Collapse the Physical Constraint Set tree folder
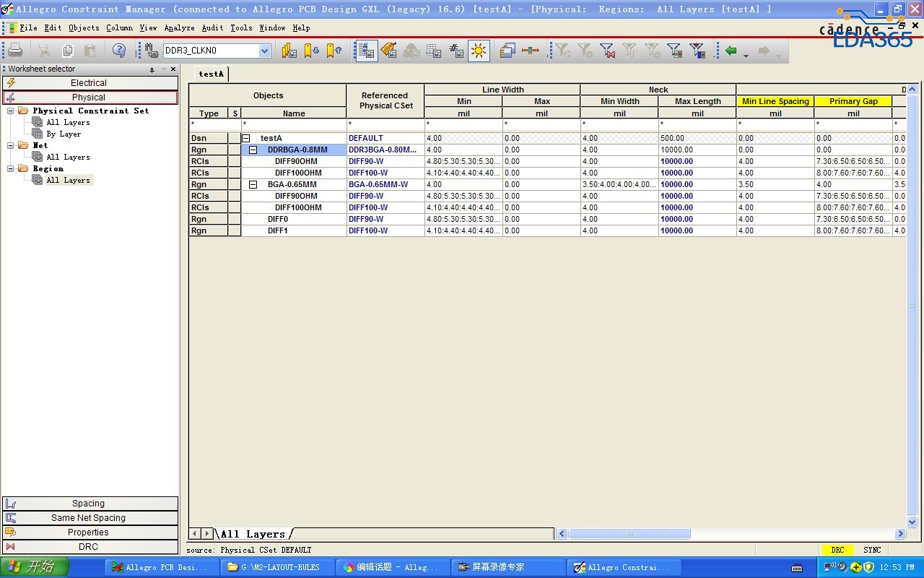 pyautogui.click(x=11, y=111)
